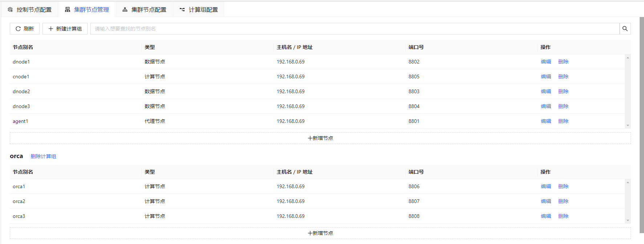This screenshot has width=644, height=244.
Task: Delete the orca compute group
Action: [43, 156]
